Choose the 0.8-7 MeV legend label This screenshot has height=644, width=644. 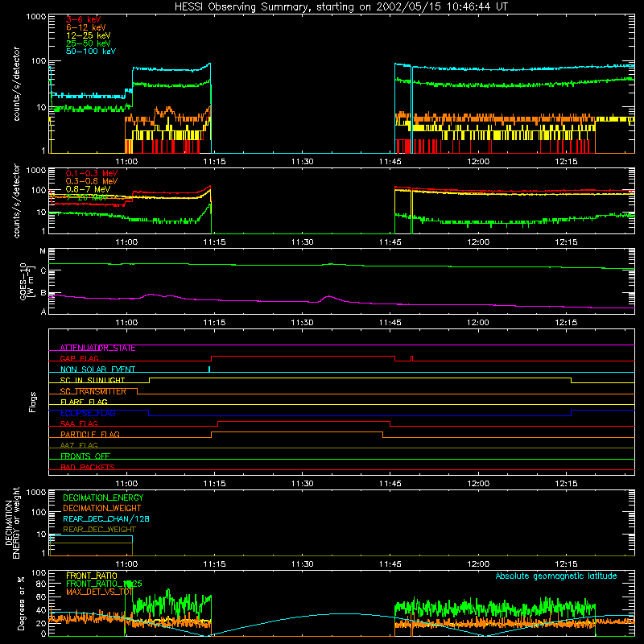pyautogui.click(x=88, y=189)
